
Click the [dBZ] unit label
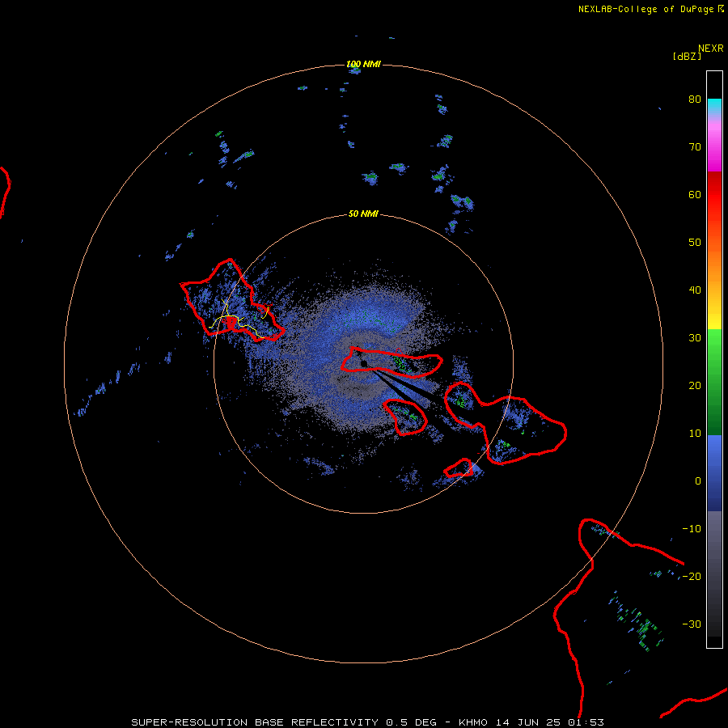point(687,56)
